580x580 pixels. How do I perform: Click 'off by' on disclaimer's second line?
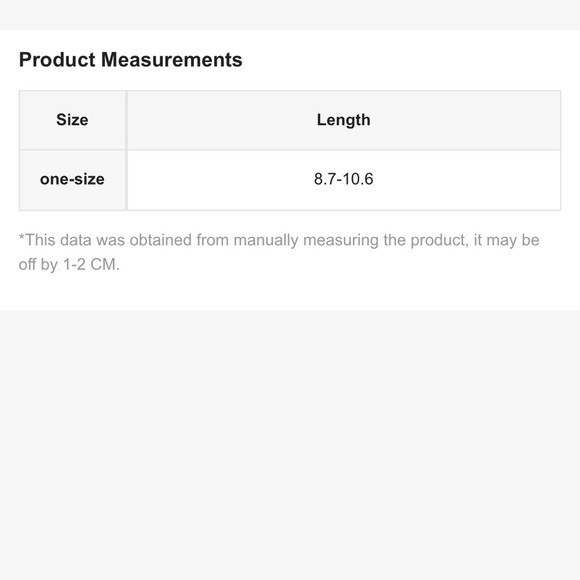click(38, 265)
